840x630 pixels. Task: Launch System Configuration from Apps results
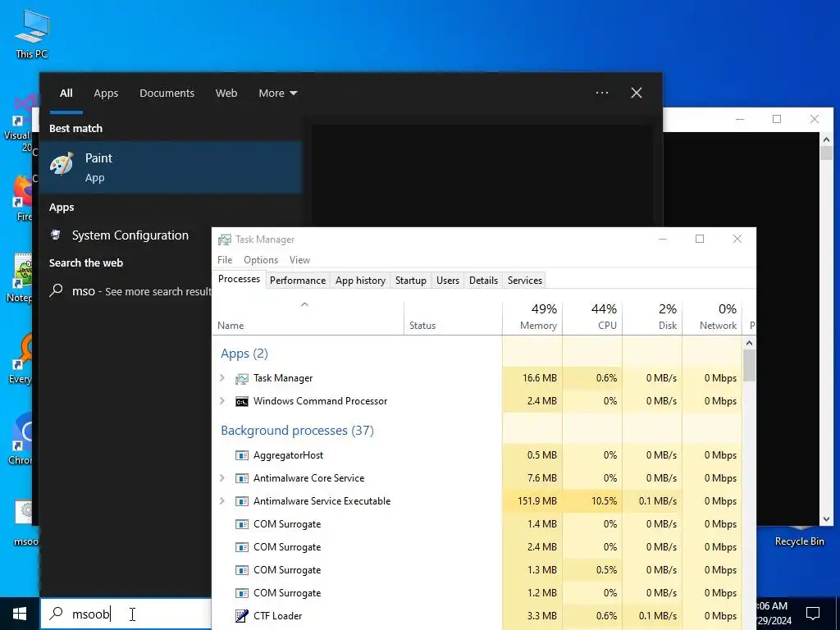point(130,235)
